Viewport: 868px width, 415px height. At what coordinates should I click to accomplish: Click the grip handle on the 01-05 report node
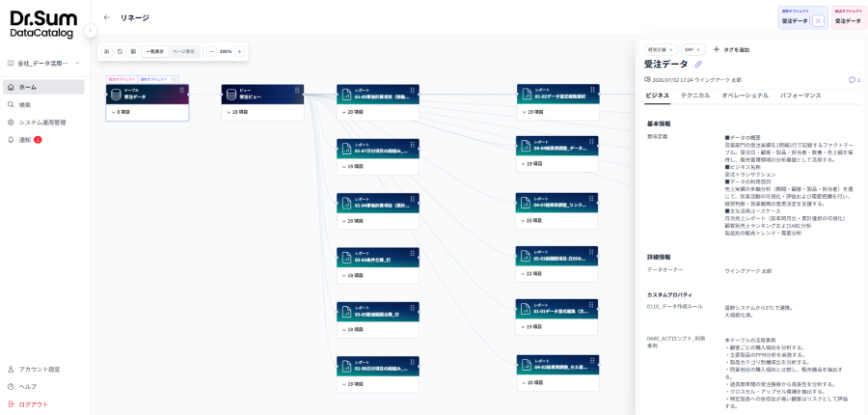click(413, 91)
